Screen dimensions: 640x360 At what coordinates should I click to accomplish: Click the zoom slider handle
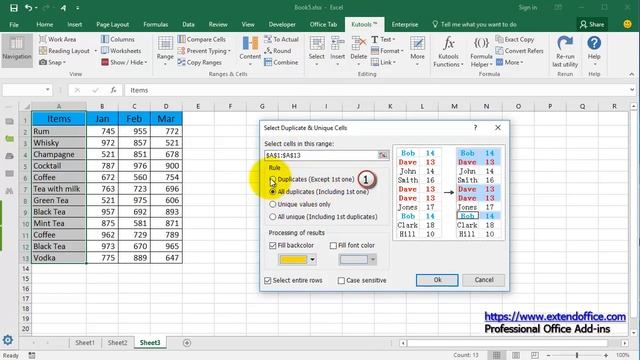click(x=577, y=356)
